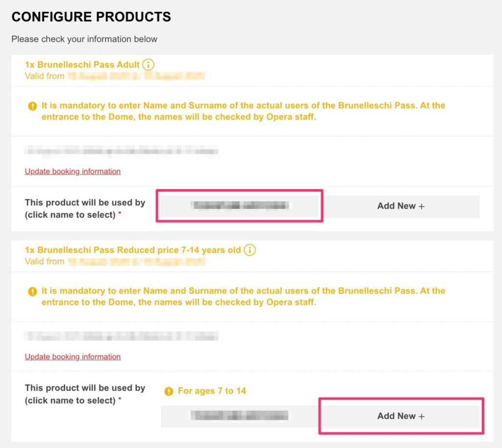Click "Please check your information below" text
The width and height of the screenshot is (502, 448).
84,39
